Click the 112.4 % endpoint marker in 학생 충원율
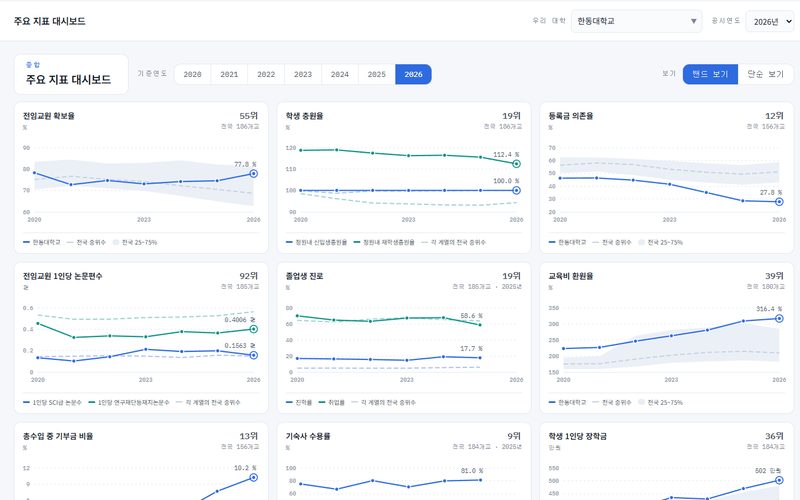The width and height of the screenshot is (800, 500). pyautogui.click(x=516, y=164)
